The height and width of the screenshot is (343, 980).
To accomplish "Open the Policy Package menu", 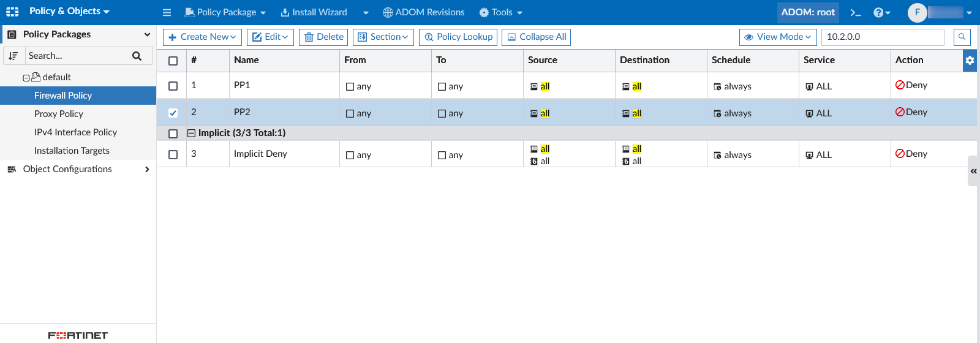I will [x=225, y=12].
